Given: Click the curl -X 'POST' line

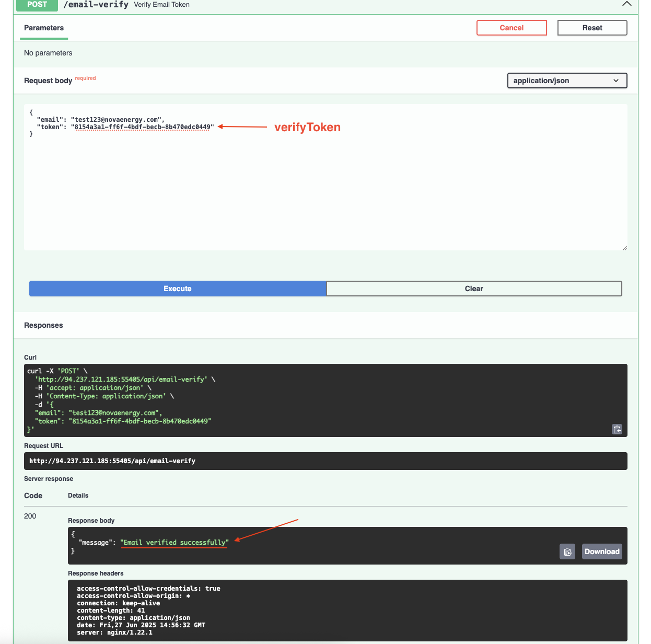Looking at the screenshot, I should pos(57,371).
